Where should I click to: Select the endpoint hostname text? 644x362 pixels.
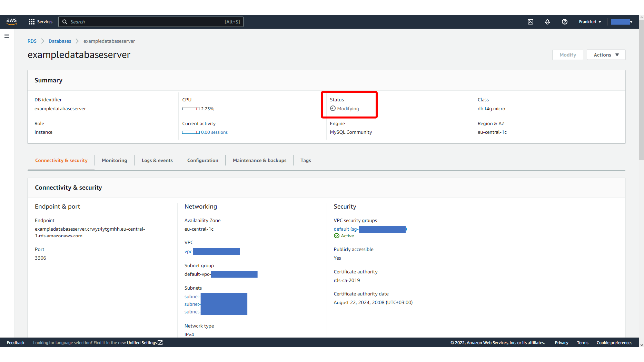tap(90, 233)
